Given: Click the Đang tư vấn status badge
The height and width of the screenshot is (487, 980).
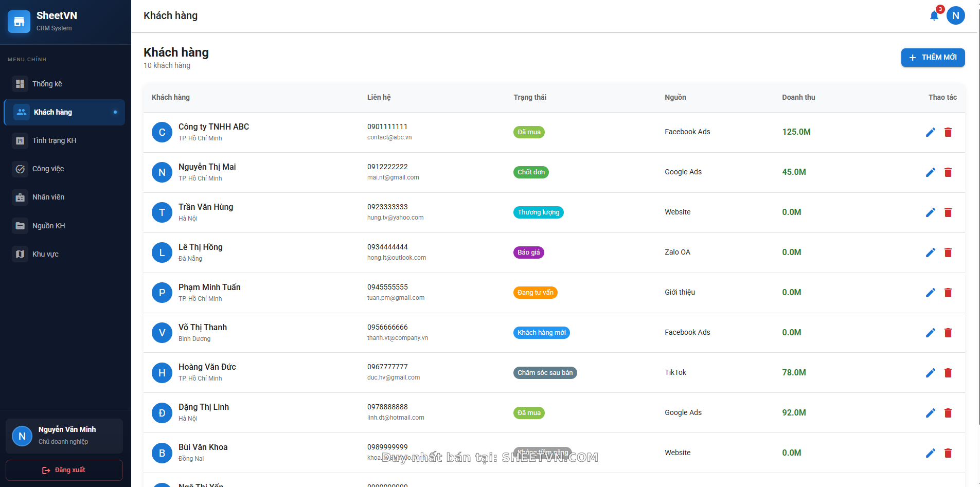Looking at the screenshot, I should coord(535,293).
